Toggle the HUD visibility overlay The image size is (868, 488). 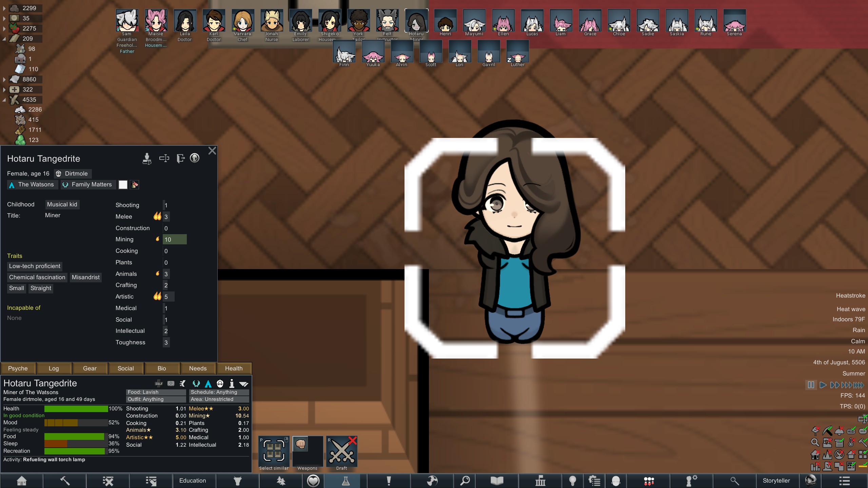(x=851, y=431)
